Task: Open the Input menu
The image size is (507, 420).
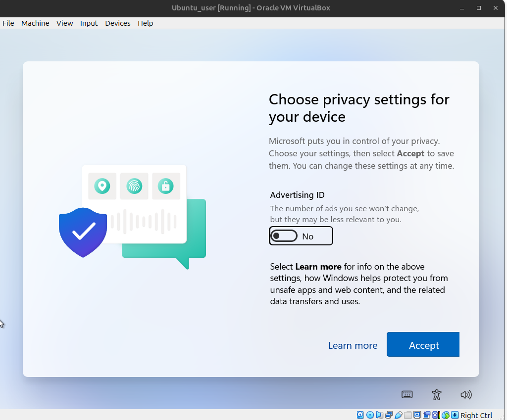Action: [x=89, y=23]
